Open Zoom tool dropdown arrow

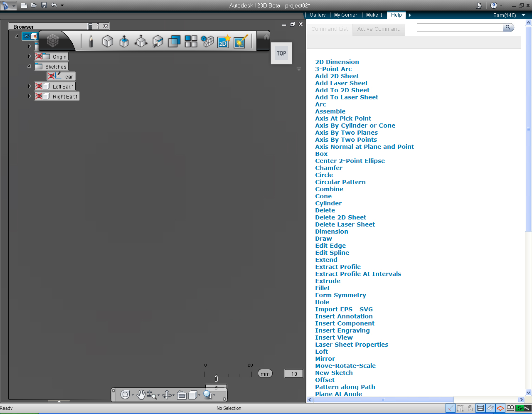point(158,395)
